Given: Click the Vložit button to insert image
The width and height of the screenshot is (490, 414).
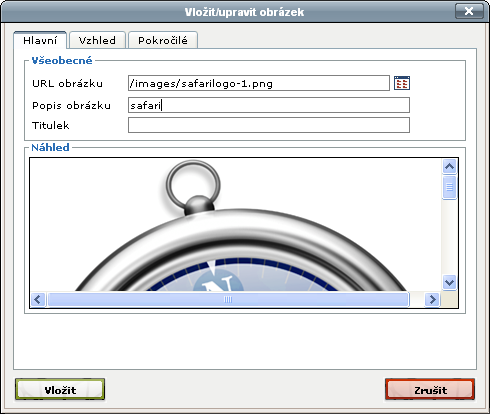Looking at the screenshot, I should (60, 389).
